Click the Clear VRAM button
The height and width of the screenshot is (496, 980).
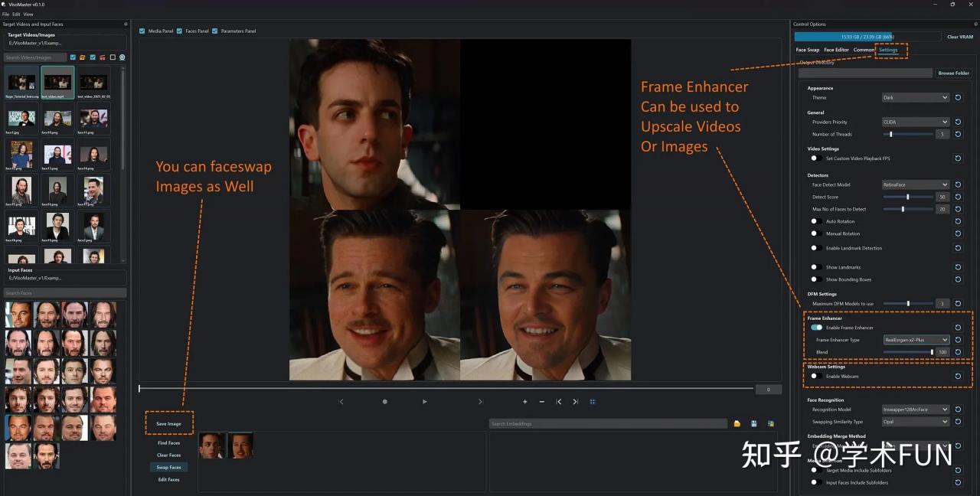tap(959, 37)
